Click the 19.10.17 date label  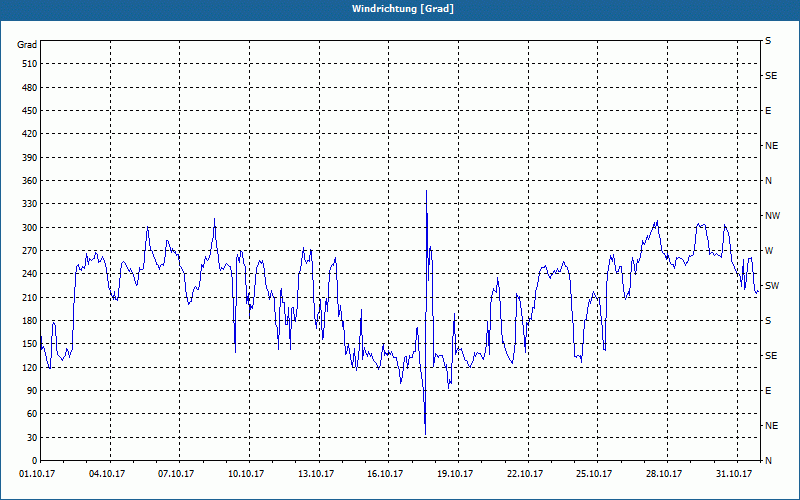[455, 474]
